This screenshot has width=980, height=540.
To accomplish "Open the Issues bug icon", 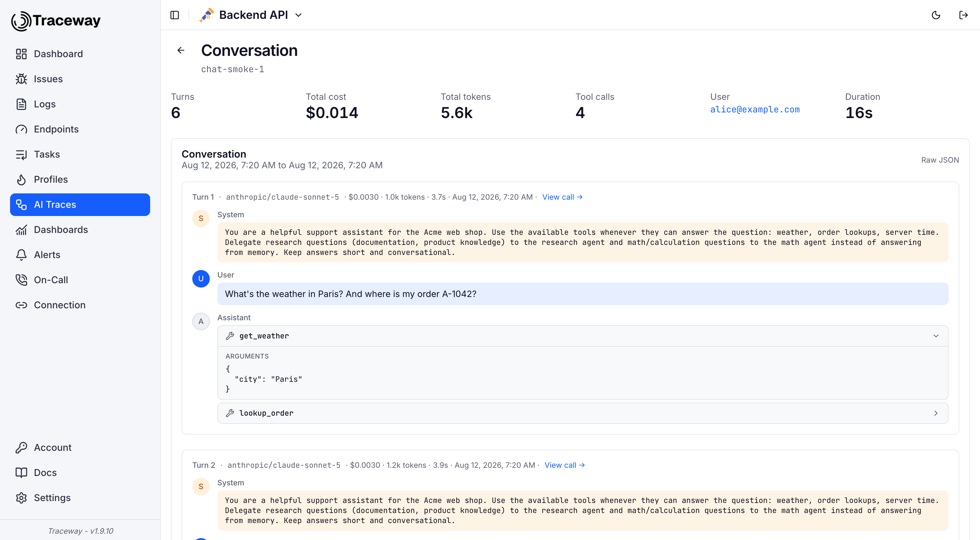I will point(21,79).
